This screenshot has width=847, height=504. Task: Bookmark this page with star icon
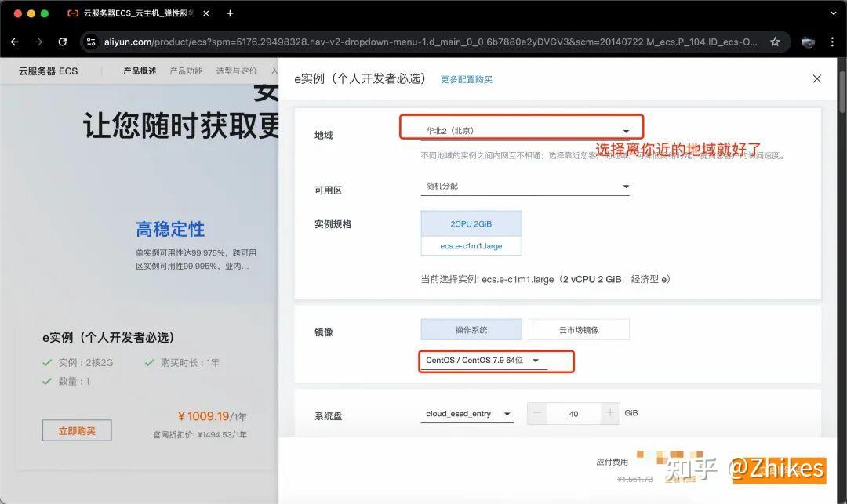775,42
